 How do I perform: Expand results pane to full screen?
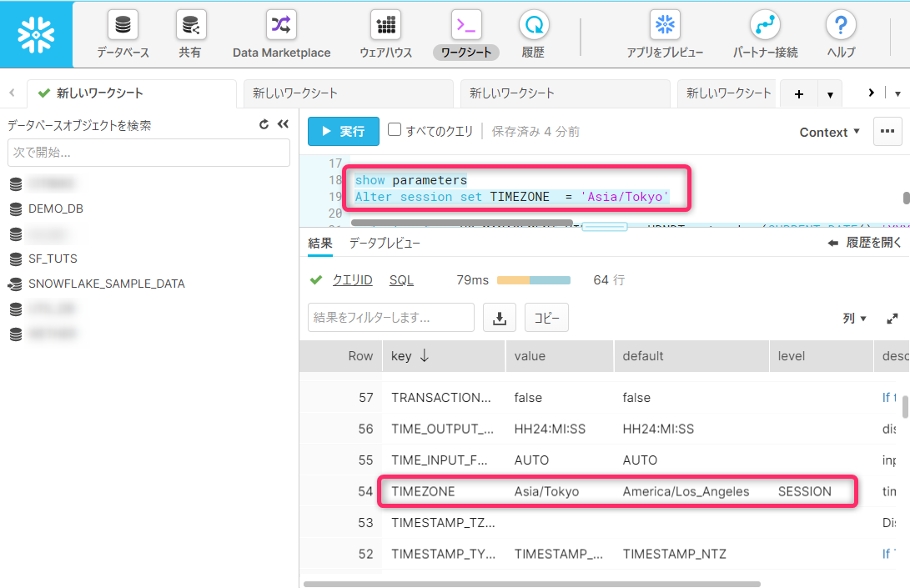pyautogui.click(x=892, y=318)
